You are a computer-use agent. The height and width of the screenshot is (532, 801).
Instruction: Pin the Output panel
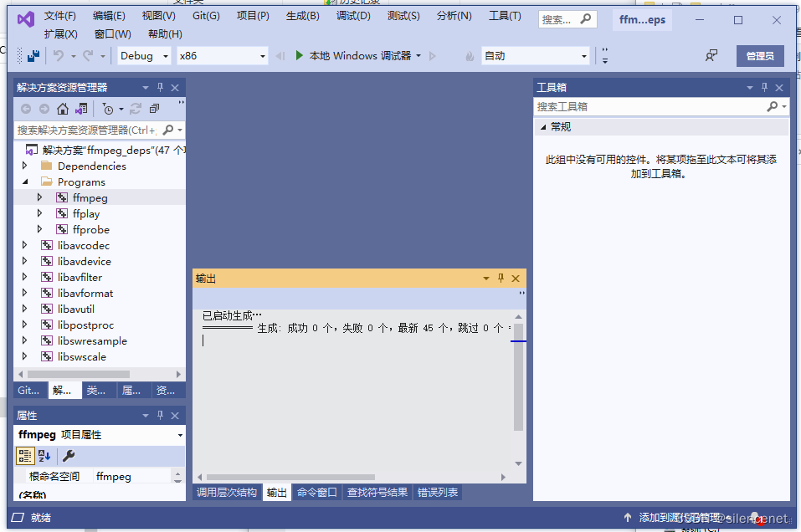tap(501, 278)
